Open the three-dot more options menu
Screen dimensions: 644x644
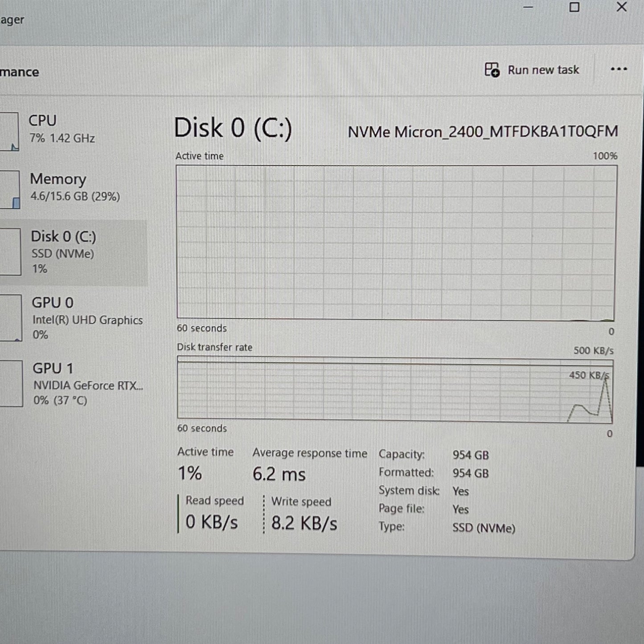(619, 69)
